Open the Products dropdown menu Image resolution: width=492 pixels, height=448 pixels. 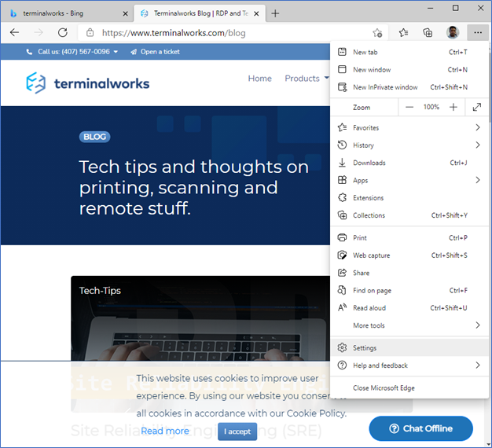pyautogui.click(x=307, y=79)
